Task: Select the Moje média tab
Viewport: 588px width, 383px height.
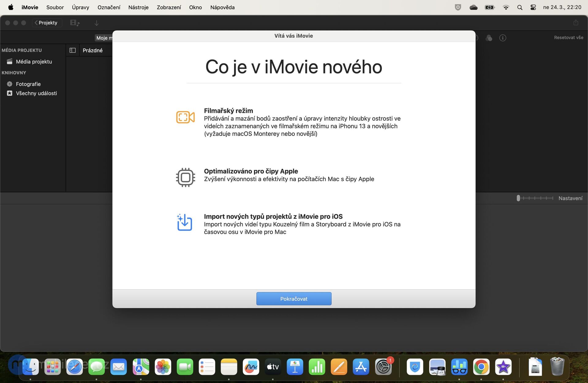Action: 104,38
